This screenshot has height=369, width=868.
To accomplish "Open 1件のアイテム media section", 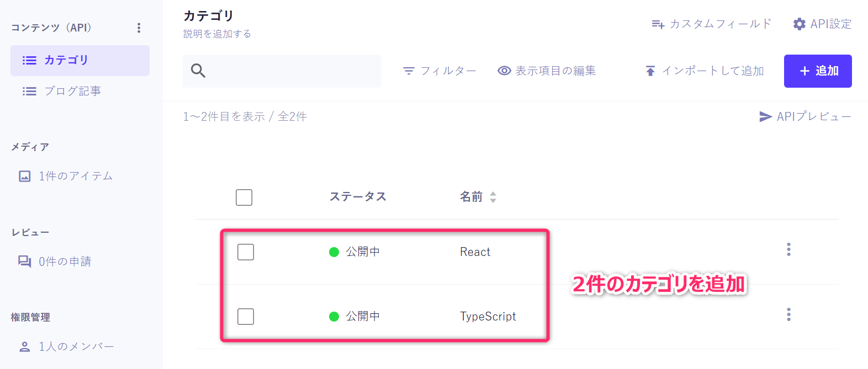I will [x=75, y=176].
